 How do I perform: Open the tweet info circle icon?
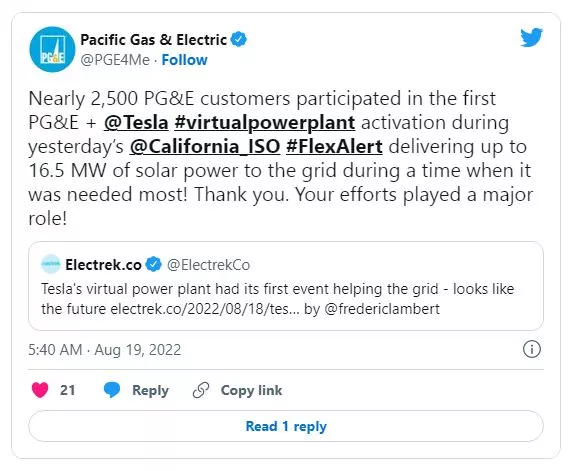tap(532, 349)
